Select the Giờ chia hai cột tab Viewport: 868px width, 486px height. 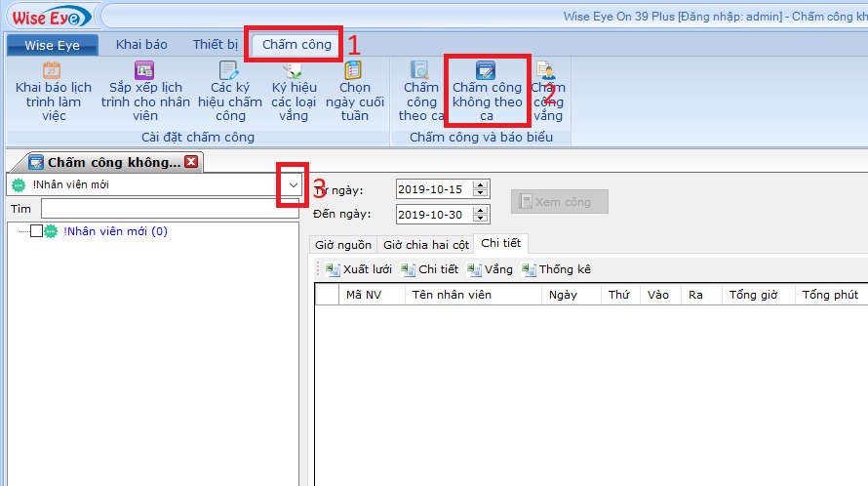coord(425,245)
